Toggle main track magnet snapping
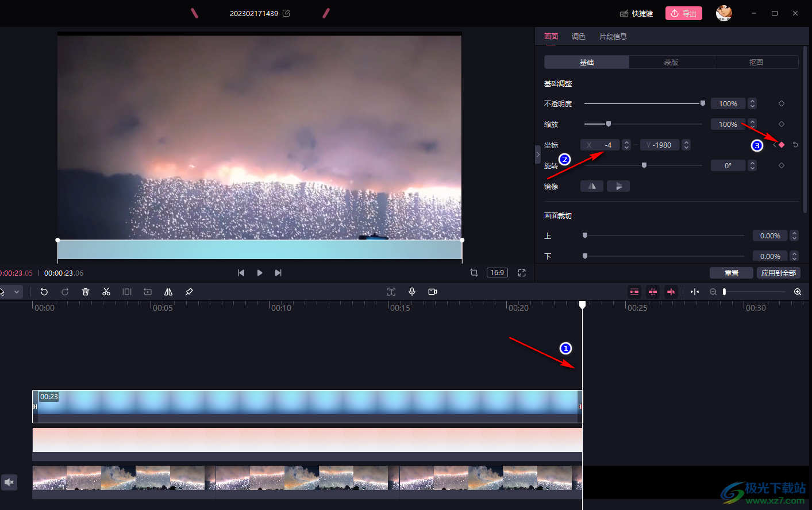This screenshot has height=510, width=812. pyautogui.click(x=634, y=292)
